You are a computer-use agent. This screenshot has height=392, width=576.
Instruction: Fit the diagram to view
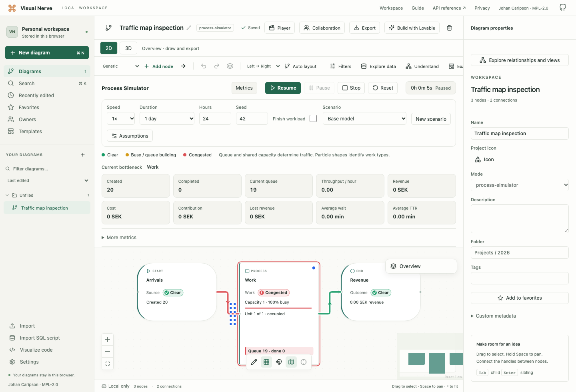(x=108, y=364)
